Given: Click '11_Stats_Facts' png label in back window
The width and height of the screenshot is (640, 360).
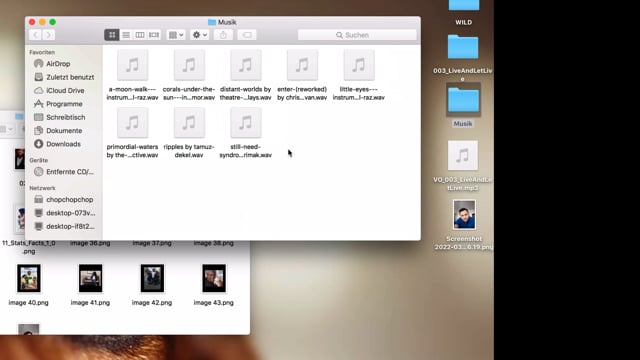Looking at the screenshot, I should click(x=29, y=247).
